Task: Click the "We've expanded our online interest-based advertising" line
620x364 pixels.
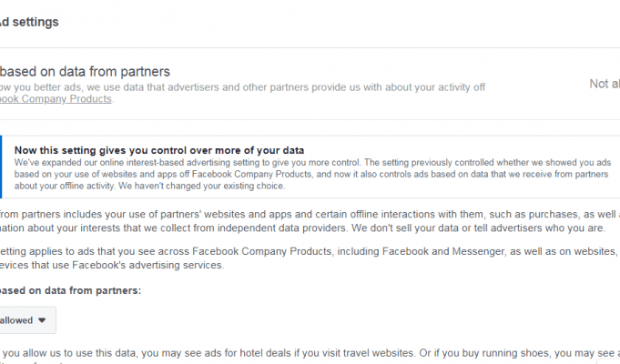Action: [x=182, y=161]
